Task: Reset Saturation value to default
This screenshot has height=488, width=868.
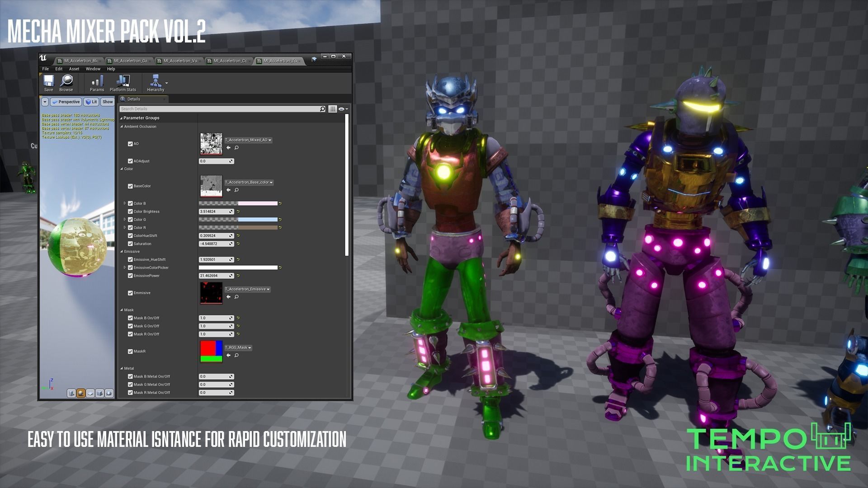Action: click(238, 244)
